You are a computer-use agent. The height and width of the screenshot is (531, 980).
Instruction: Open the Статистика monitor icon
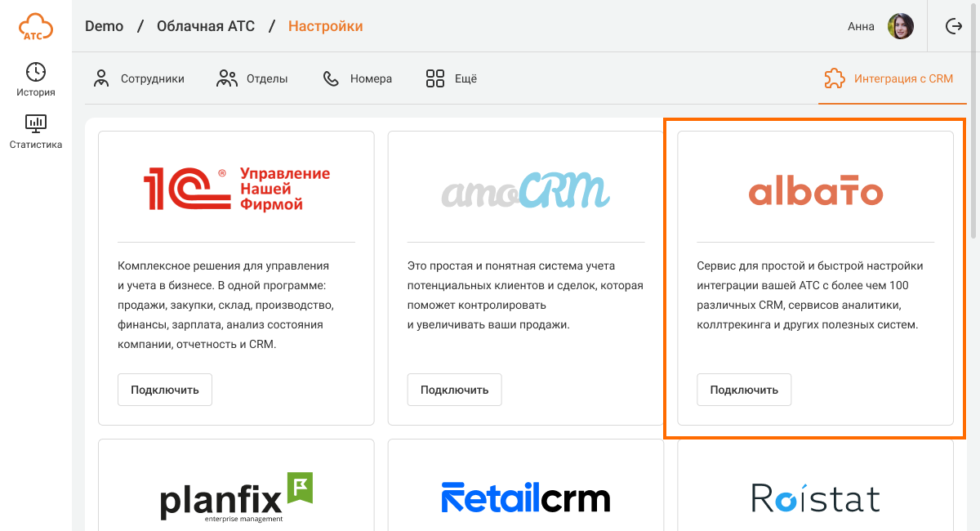[x=36, y=123]
